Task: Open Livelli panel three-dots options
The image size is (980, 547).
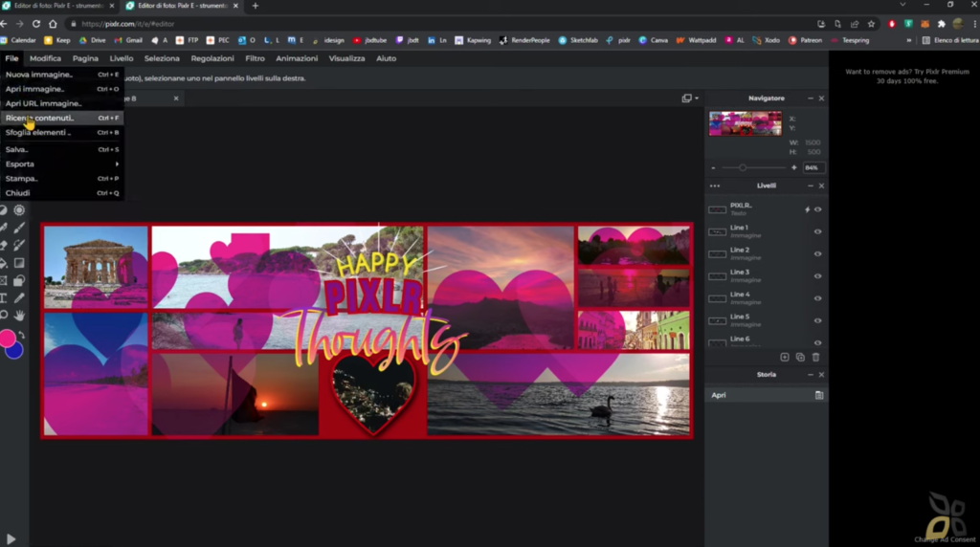Action: [715, 186]
